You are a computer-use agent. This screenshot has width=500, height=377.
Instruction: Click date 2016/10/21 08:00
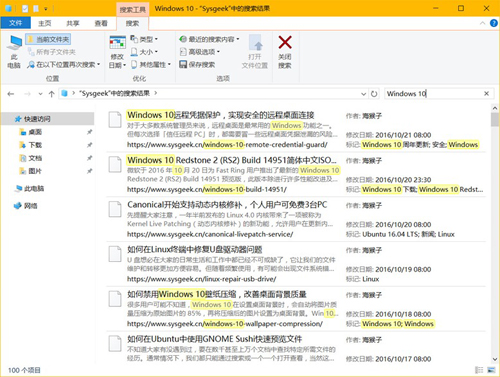403,135
